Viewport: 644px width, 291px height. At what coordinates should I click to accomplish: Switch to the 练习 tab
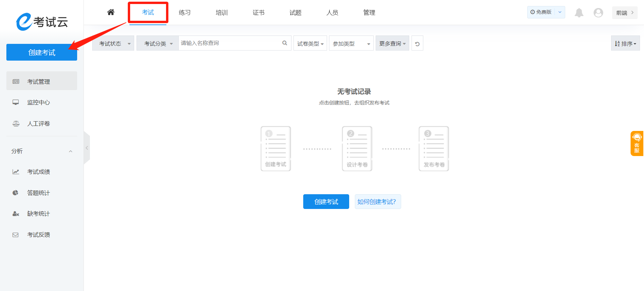tap(184, 13)
